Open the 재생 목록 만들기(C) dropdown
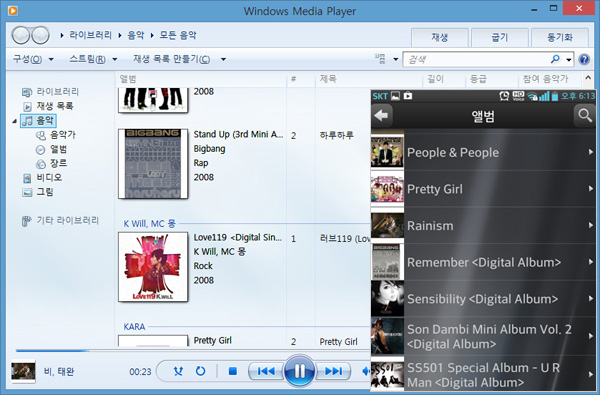The height and width of the screenshot is (395, 600). (x=179, y=59)
